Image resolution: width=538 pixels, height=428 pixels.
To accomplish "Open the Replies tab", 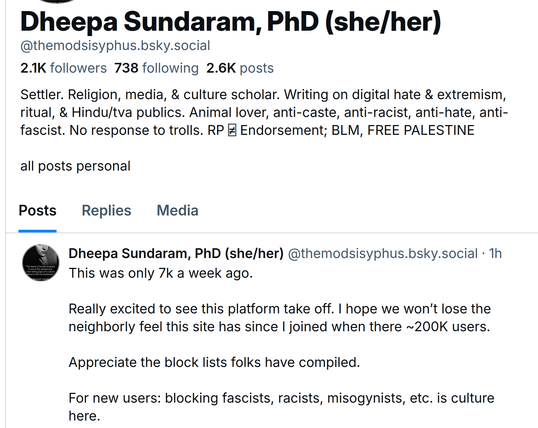I will (x=106, y=210).
